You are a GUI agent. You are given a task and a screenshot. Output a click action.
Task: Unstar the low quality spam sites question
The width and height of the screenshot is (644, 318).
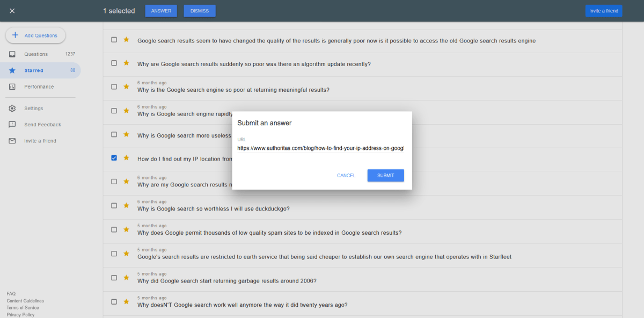(126, 229)
